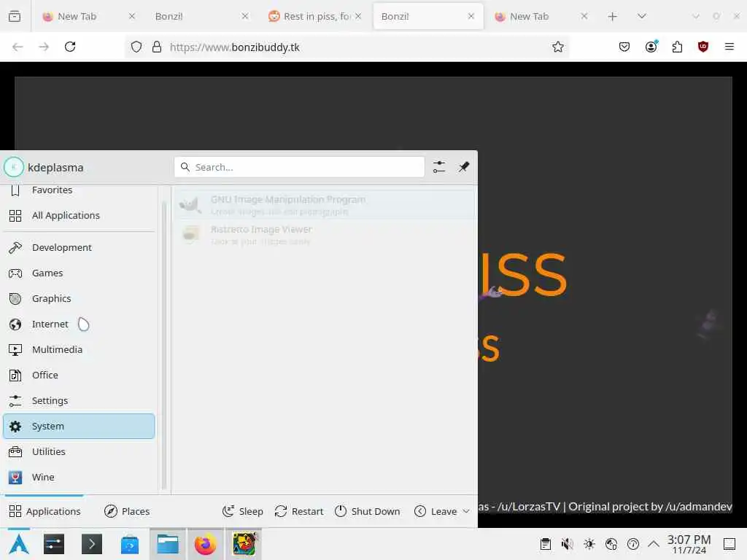
Task: Click the show desktop button
Action: (x=729, y=544)
